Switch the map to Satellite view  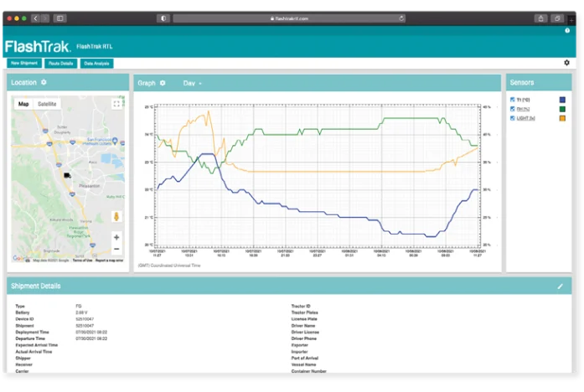pyautogui.click(x=48, y=104)
